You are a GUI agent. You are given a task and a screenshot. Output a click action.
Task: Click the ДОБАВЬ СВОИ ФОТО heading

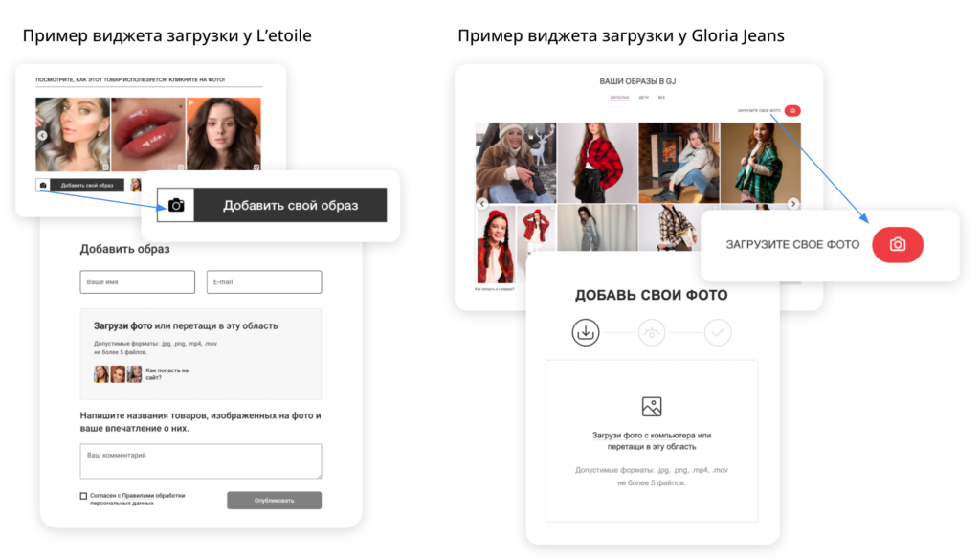[651, 295]
